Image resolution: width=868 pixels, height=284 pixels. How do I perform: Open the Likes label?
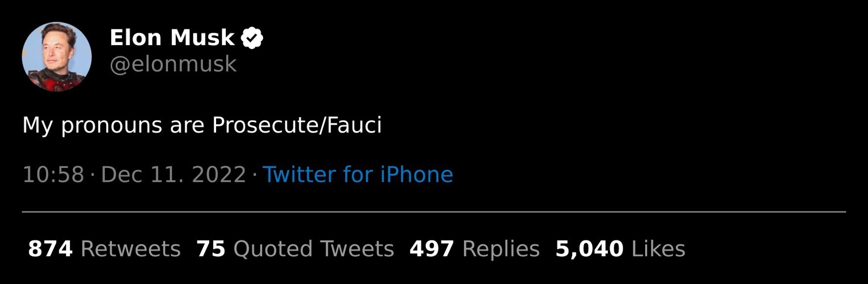click(658, 249)
